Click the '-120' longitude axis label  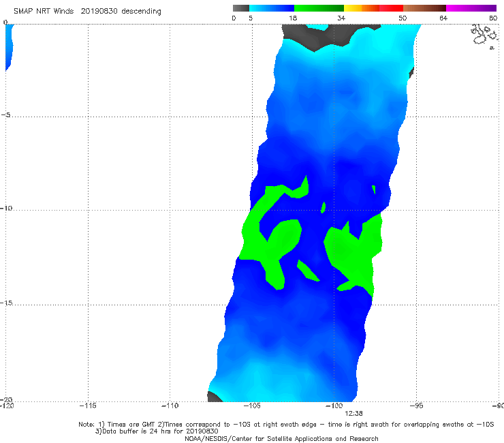(x=7, y=406)
